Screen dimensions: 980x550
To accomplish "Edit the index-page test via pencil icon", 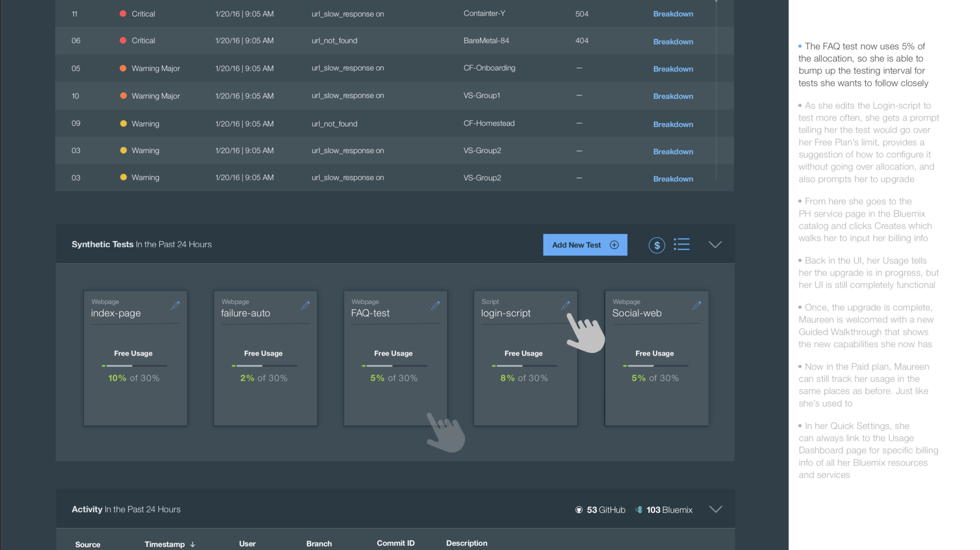I will pos(175,305).
